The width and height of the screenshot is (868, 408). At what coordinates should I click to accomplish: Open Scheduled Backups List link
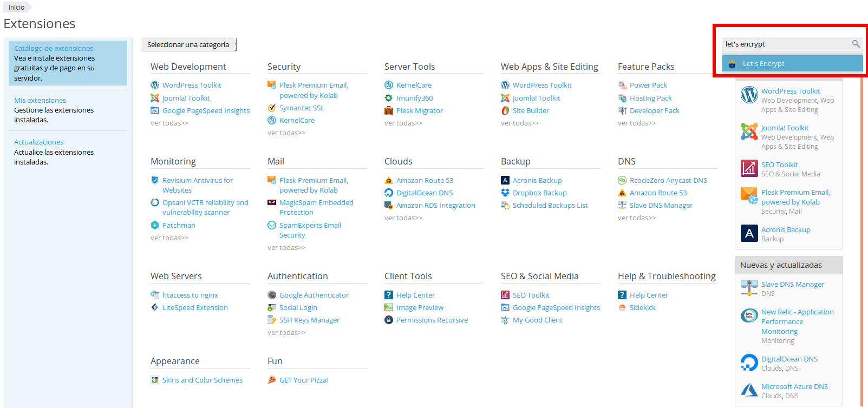point(550,205)
